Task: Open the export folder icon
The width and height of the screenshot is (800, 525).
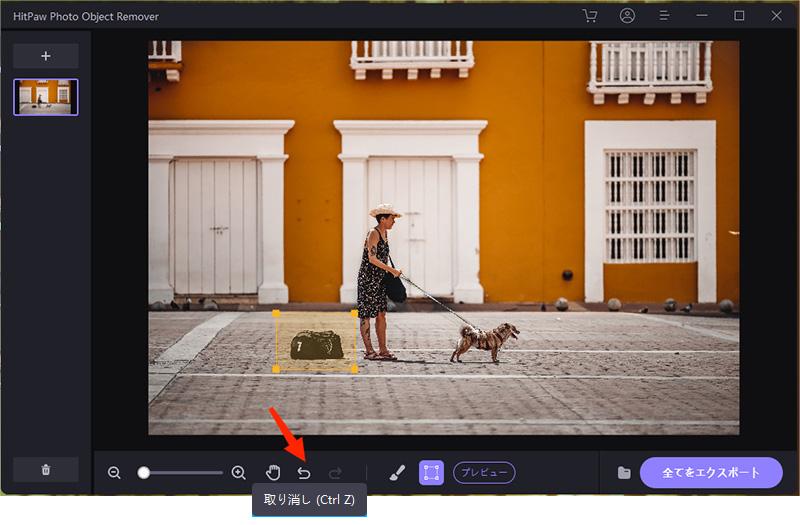Action: click(624, 473)
